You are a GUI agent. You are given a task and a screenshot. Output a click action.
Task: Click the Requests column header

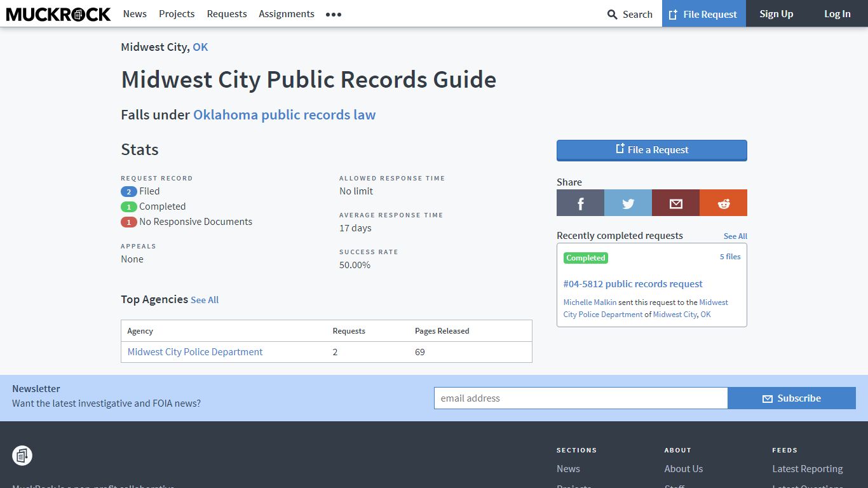pos(349,331)
